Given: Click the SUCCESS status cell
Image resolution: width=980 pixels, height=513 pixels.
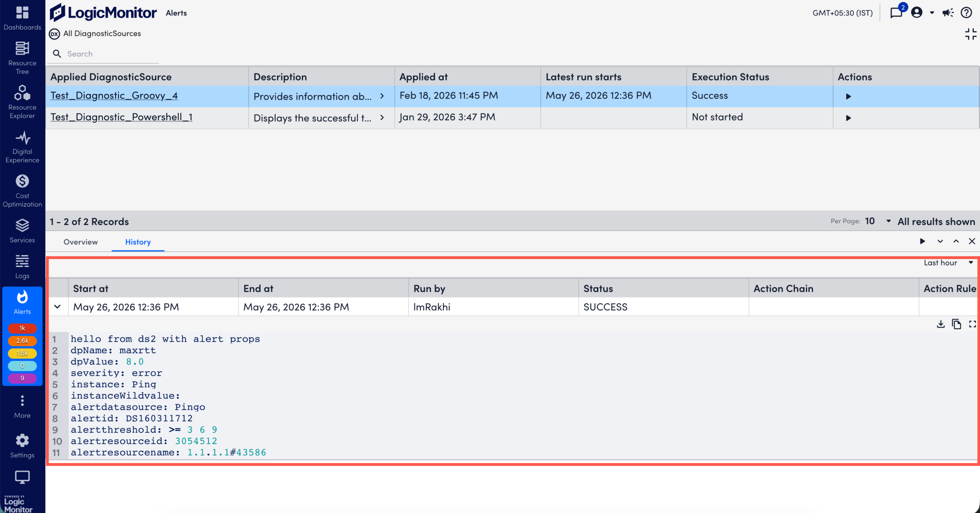Looking at the screenshot, I should (x=663, y=307).
